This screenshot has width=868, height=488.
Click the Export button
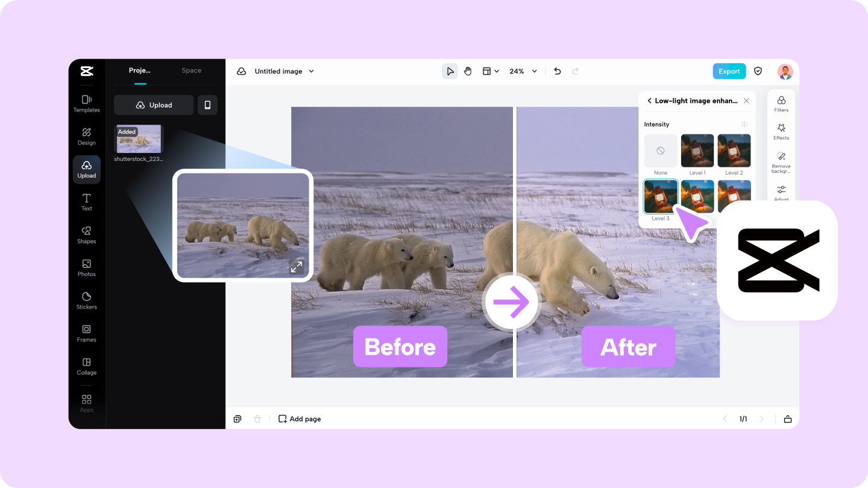[x=729, y=70]
